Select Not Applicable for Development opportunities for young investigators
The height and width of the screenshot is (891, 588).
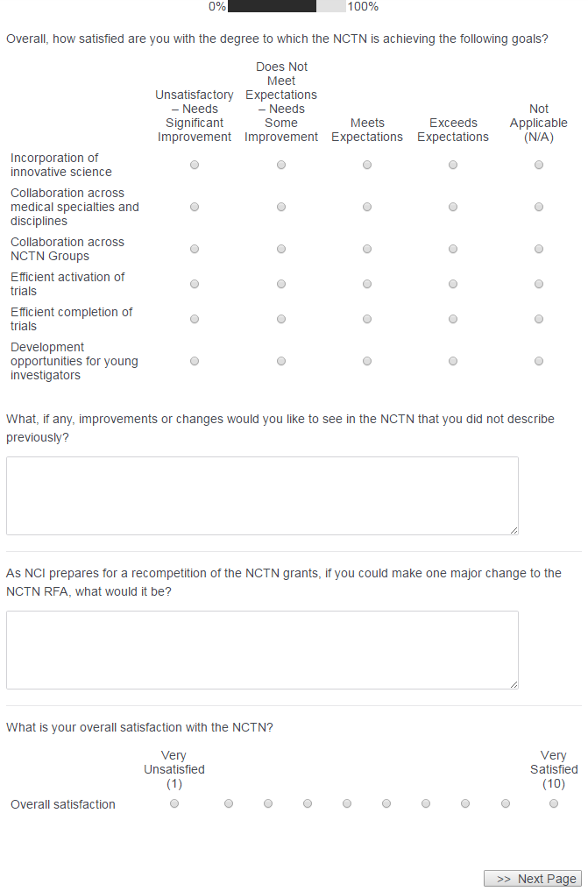coord(539,361)
